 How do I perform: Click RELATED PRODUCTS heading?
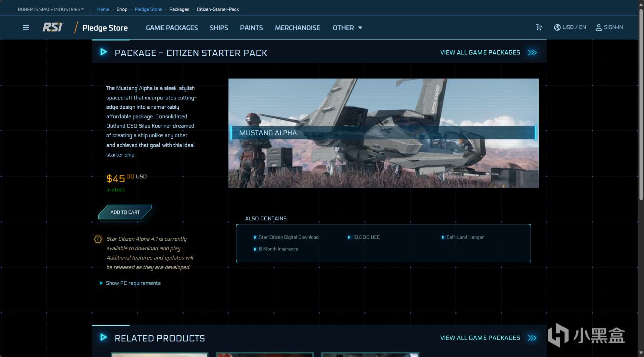tap(159, 338)
